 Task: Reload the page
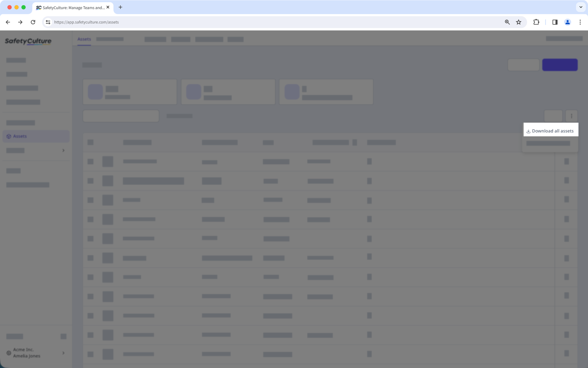(x=33, y=22)
